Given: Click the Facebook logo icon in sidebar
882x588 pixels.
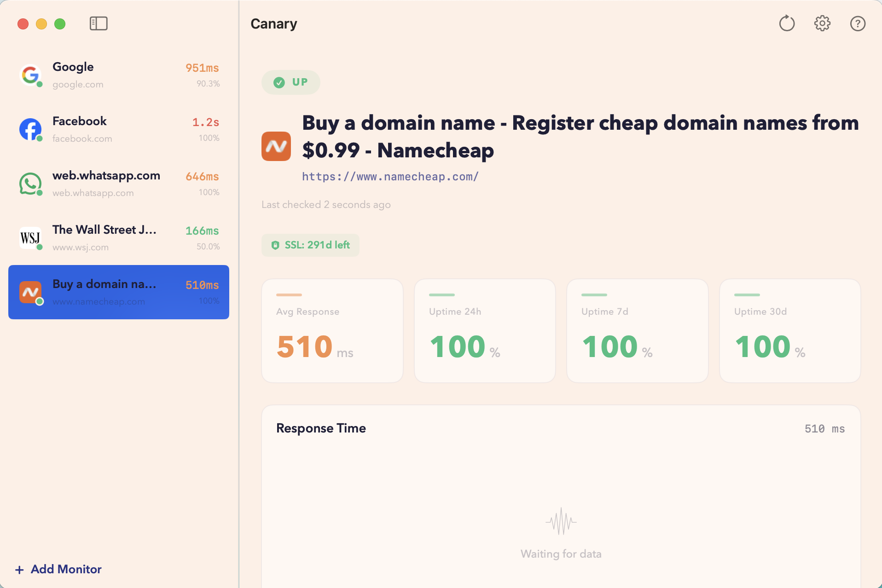Looking at the screenshot, I should coord(30,129).
